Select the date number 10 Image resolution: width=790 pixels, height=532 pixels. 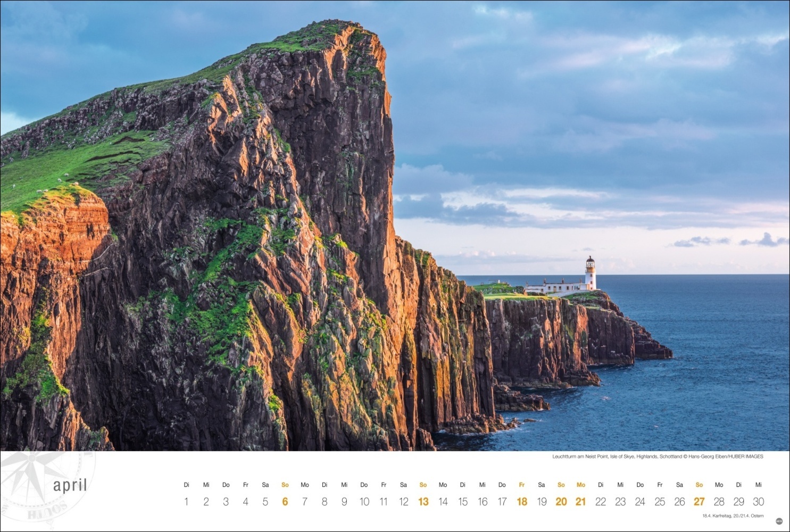(x=364, y=502)
